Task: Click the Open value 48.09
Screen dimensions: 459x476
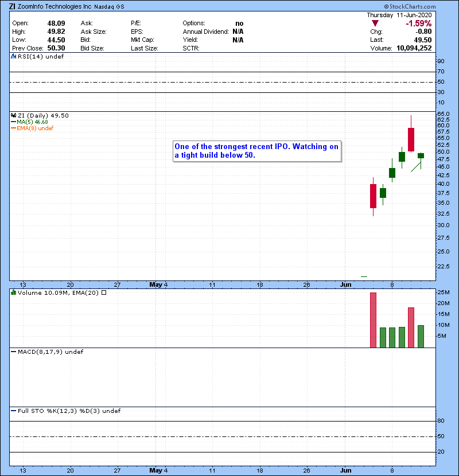Action: click(56, 24)
